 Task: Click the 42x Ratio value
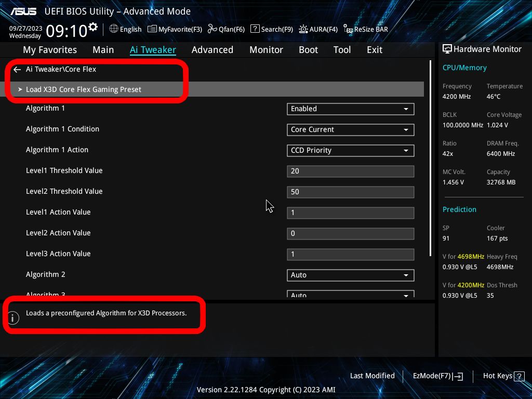click(x=448, y=154)
